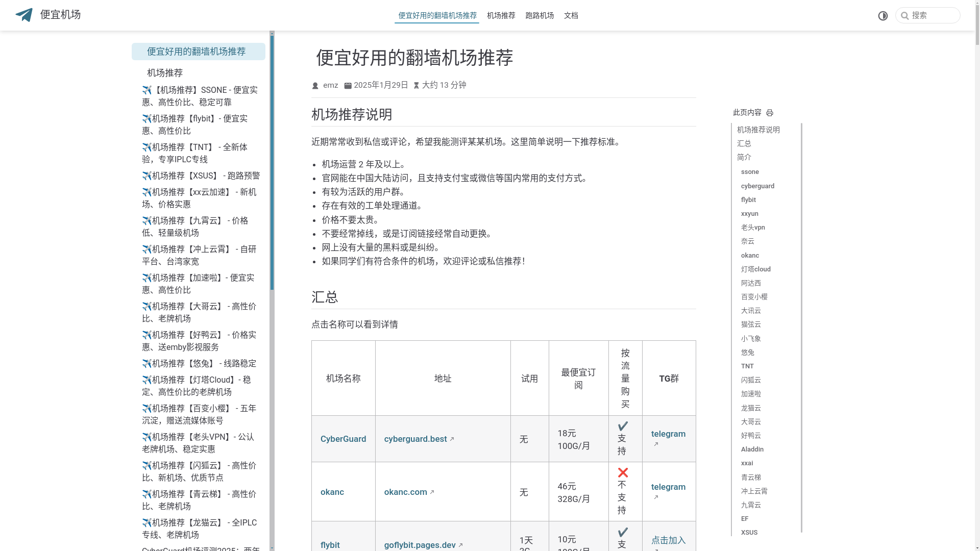Open sidebar article 【老头VPN】公认老牌机场
980x551 pixels.
click(201, 443)
